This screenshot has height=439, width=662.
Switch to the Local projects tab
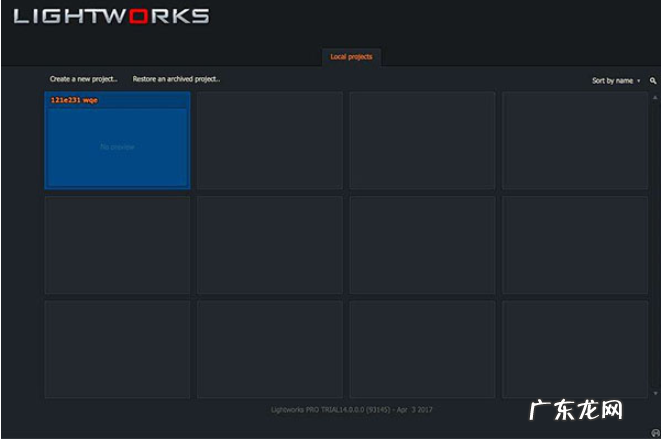point(351,57)
